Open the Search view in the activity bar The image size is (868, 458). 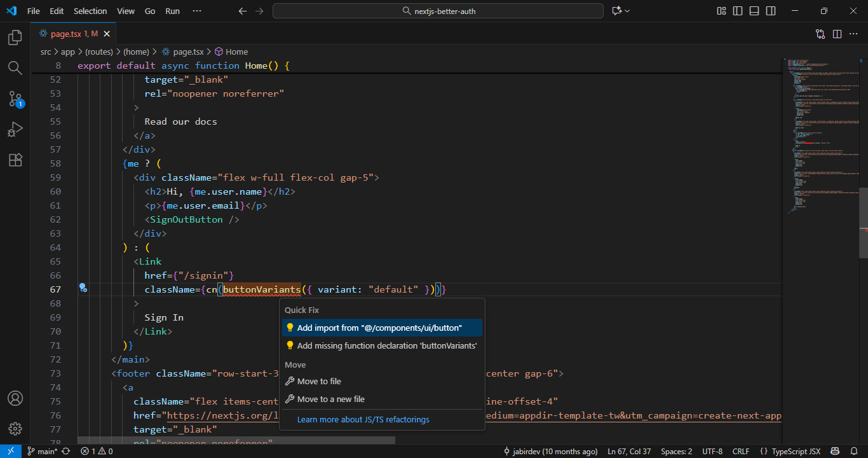coord(14,67)
